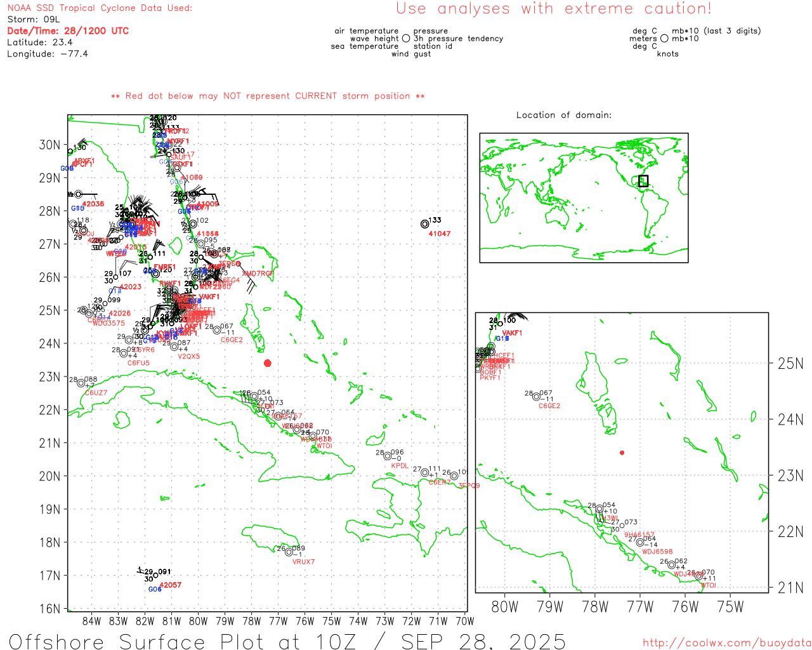Click 'sea temperature' in the legend

[365, 46]
